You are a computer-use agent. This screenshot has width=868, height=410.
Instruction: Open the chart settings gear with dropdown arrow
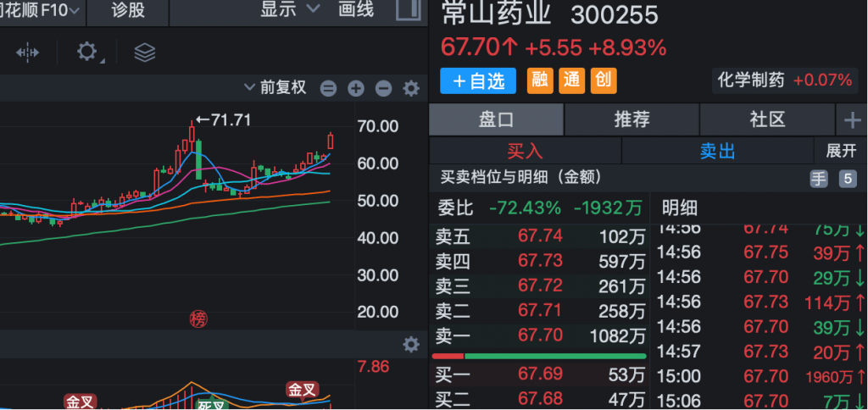[x=87, y=53]
